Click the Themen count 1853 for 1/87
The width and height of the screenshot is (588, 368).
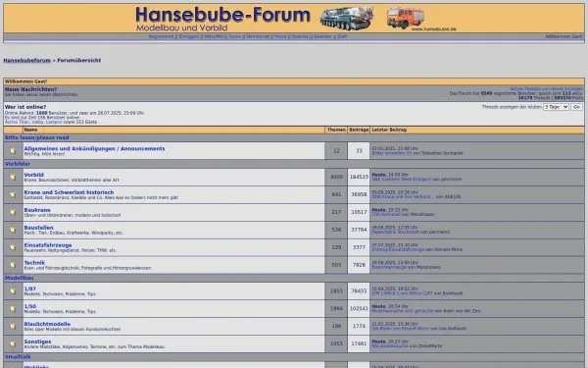point(336,291)
